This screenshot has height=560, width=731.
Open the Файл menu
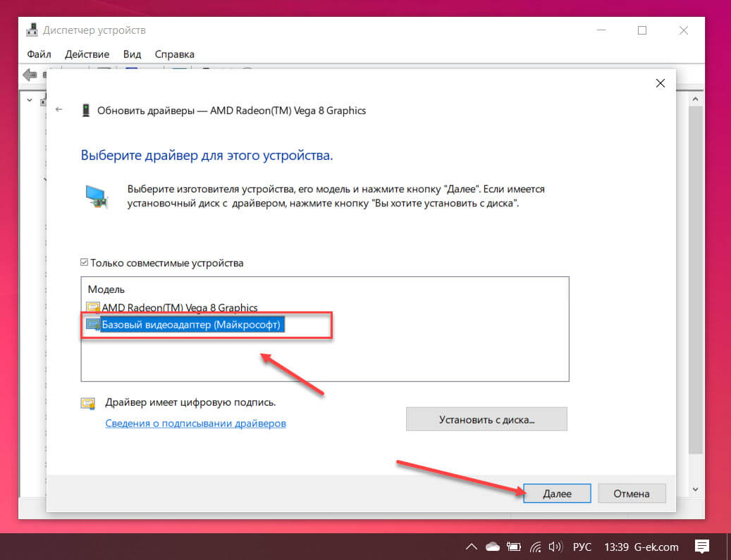click(x=39, y=54)
